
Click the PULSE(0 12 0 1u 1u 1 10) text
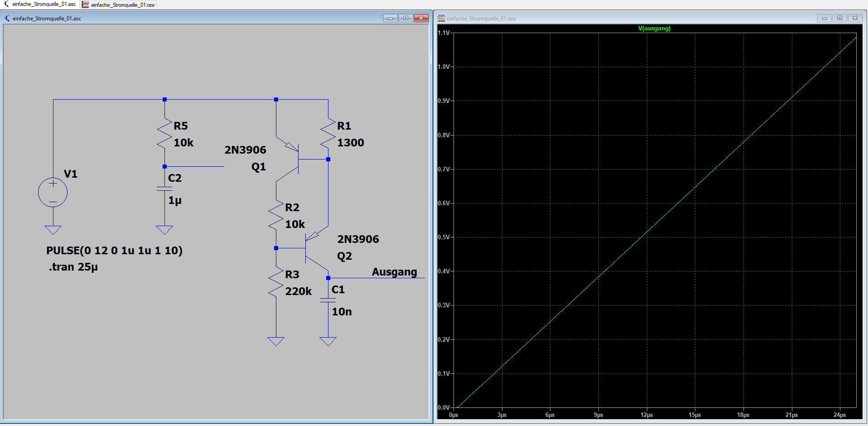tap(114, 251)
